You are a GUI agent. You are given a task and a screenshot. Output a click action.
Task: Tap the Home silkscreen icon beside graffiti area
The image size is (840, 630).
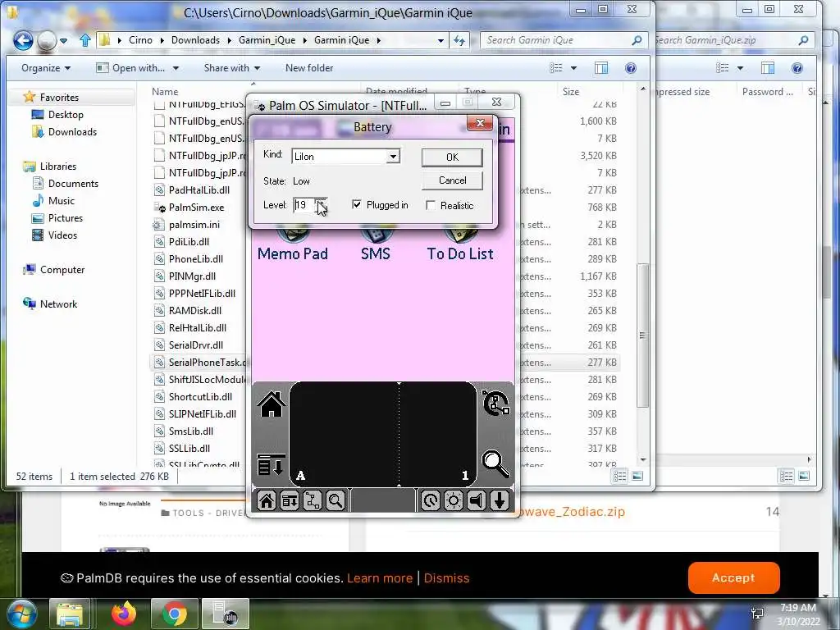(x=271, y=404)
